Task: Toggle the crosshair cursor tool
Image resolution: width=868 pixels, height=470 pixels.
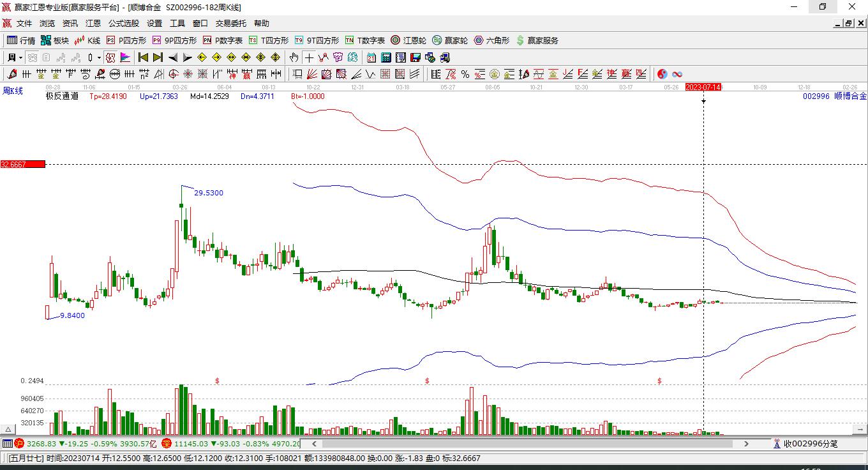Action: point(310,57)
